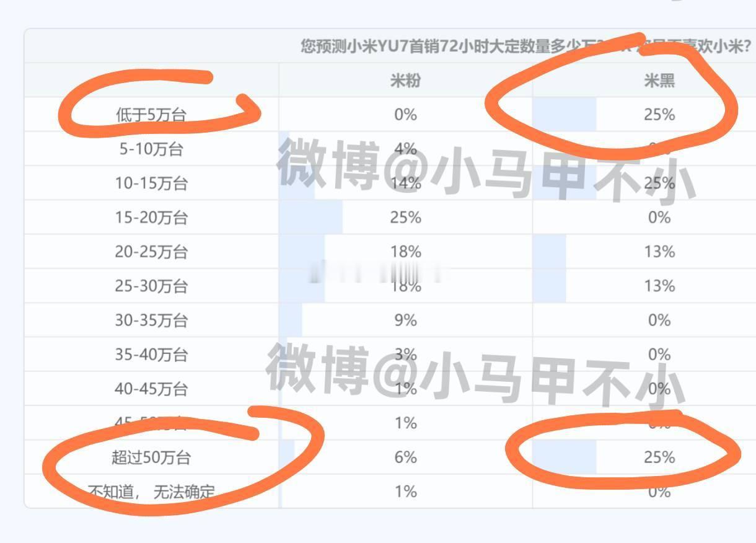Image resolution: width=756 pixels, height=543 pixels.
Task: Click the 米黑 column header
Action: coord(659,81)
